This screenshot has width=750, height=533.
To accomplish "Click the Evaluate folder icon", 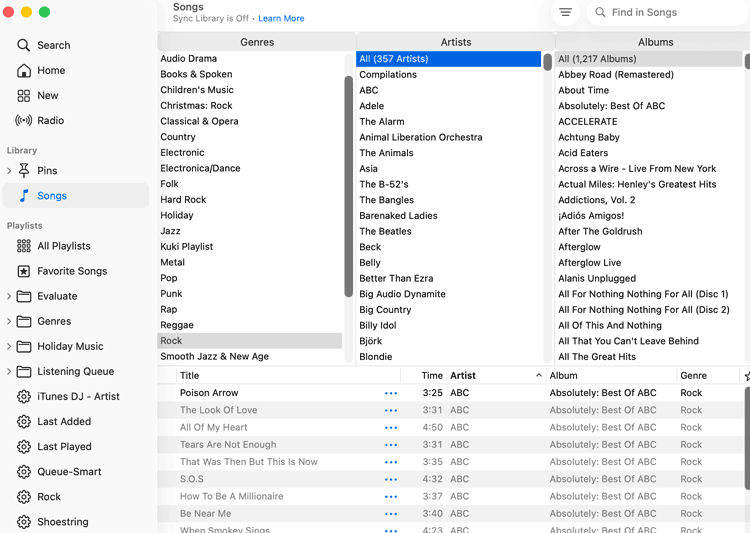I will click(x=23, y=296).
